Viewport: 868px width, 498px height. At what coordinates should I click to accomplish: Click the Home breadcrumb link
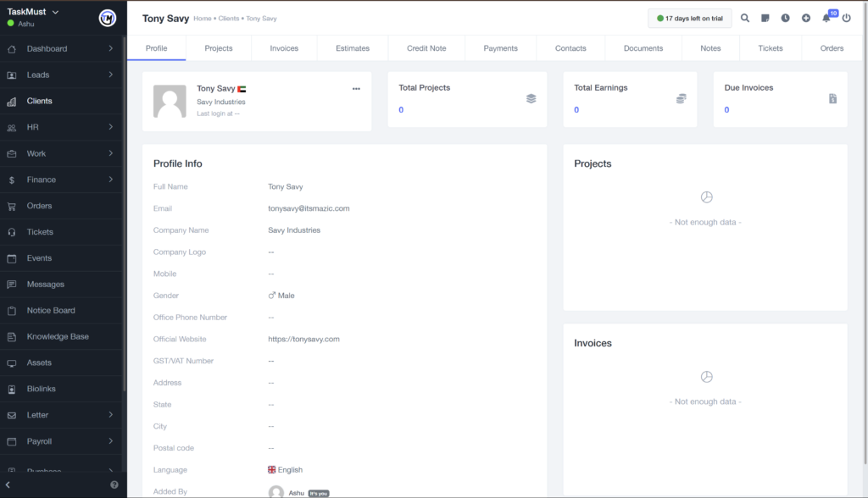[x=203, y=19]
